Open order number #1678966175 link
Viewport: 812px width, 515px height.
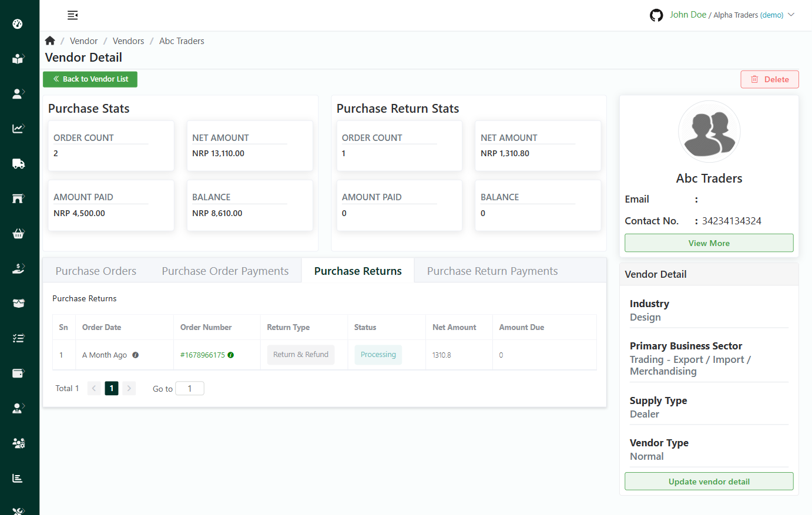tap(203, 355)
